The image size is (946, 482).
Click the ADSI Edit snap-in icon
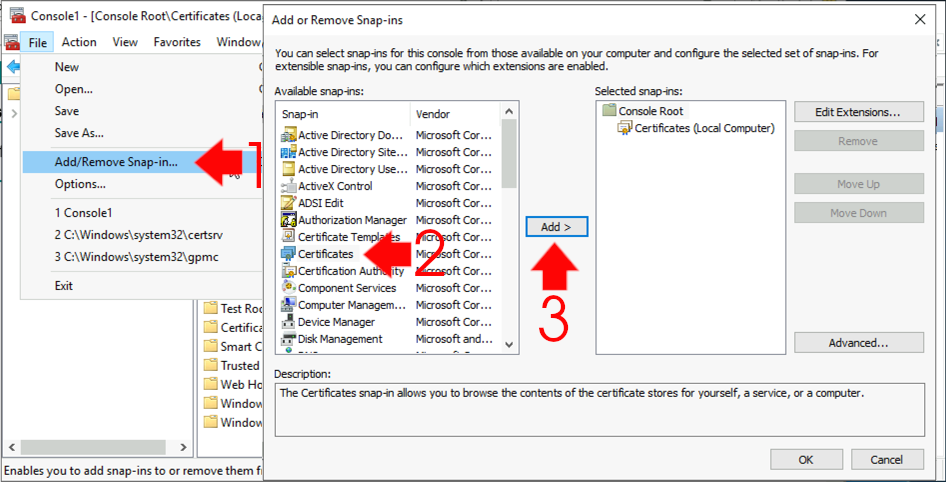289,203
